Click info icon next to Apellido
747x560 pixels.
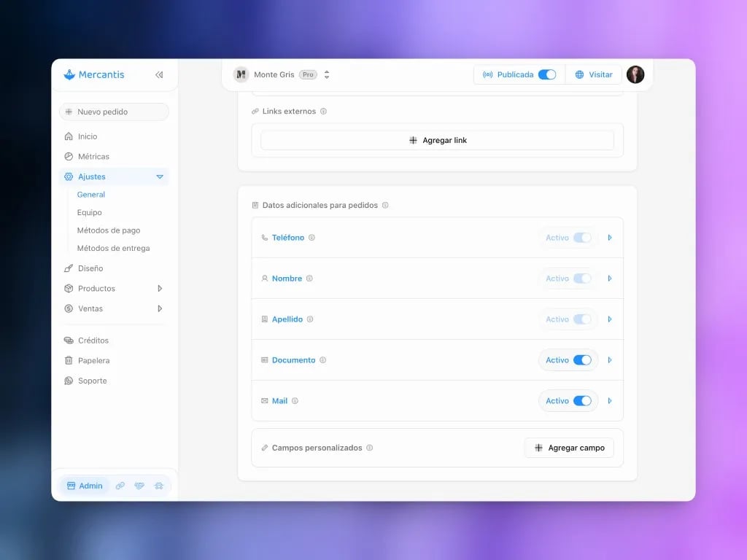[310, 319]
